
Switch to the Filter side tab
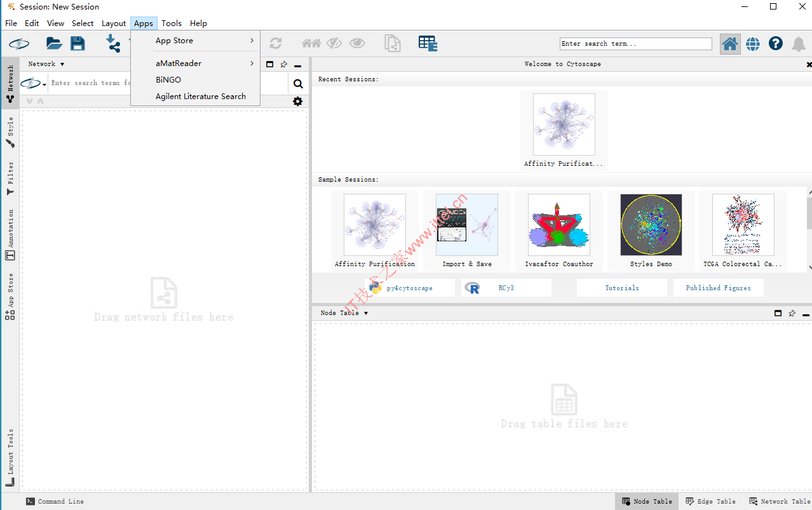[x=10, y=178]
